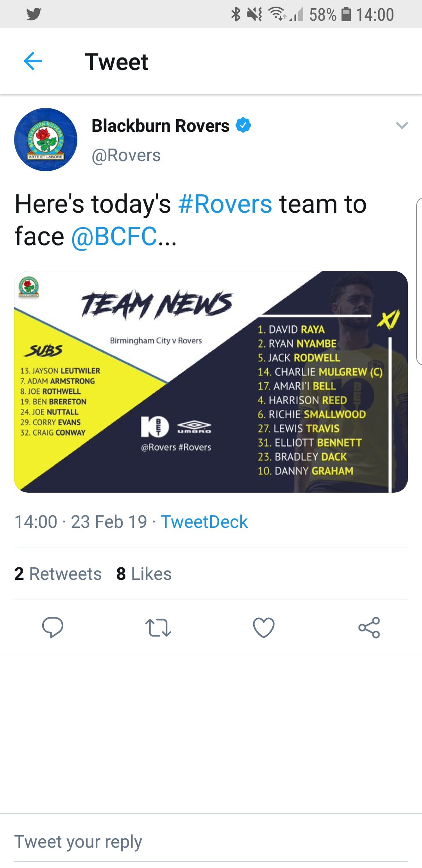The image size is (422, 868).
Task: Focus the Tweet your reply field
Action: (211, 842)
